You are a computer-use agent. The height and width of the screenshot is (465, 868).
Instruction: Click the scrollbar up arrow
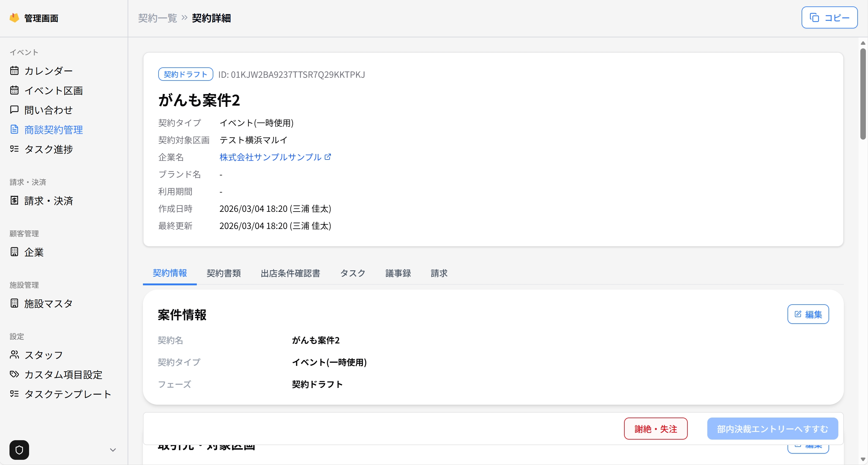click(x=863, y=43)
